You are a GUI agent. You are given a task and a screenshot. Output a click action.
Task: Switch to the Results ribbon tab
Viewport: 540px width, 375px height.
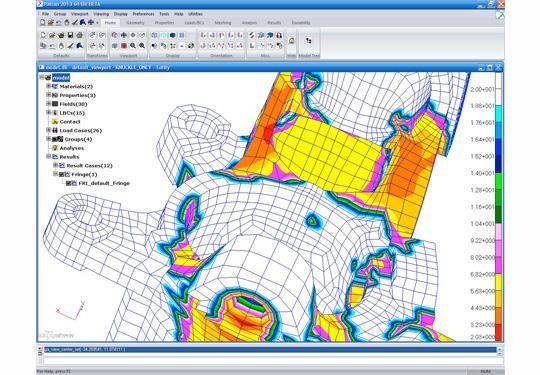[x=274, y=23]
